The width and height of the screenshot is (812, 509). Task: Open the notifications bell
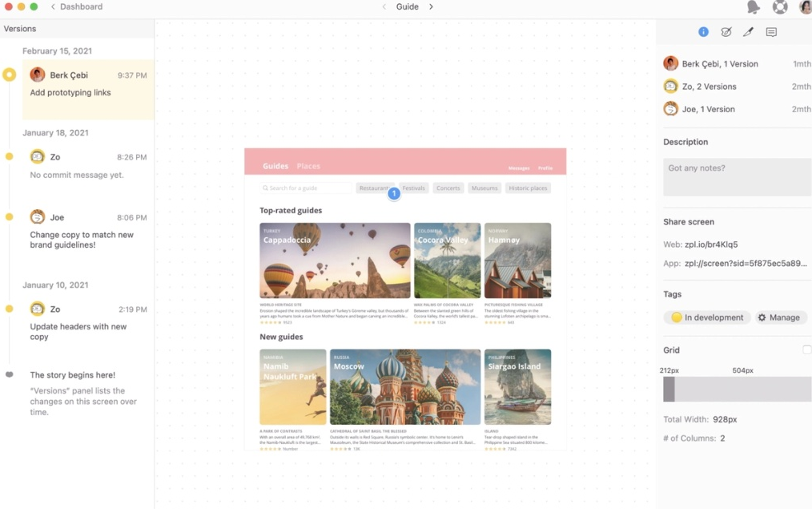point(754,6)
